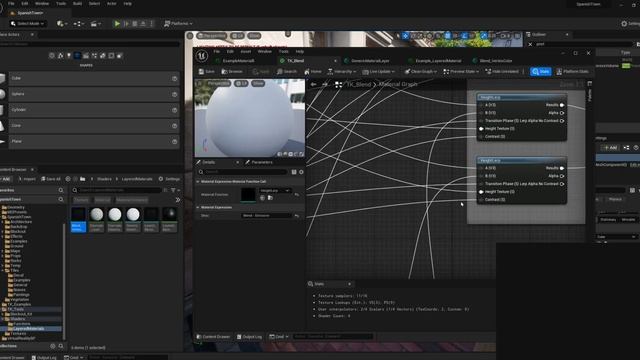This screenshot has height=360, width=640.
Task: Collapse the Material Expression section
Action: pos(198,207)
